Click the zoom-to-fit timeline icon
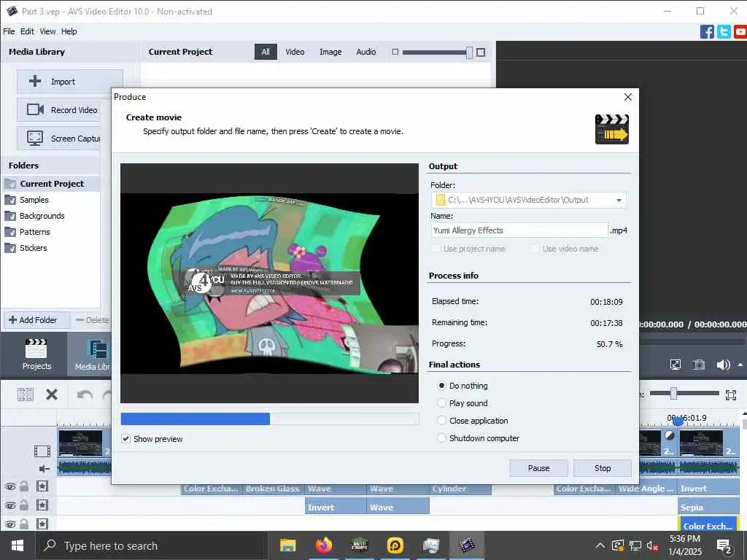This screenshot has width=747, height=560. [x=731, y=394]
